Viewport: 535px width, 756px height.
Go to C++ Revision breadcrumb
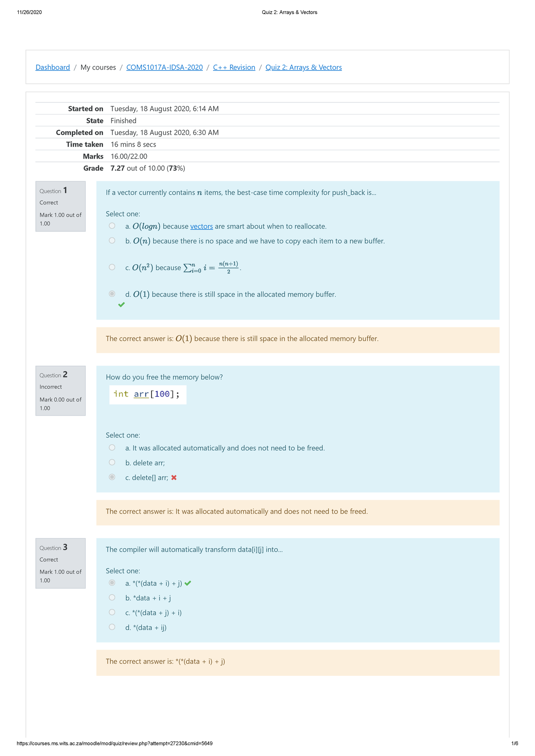[234, 67]
